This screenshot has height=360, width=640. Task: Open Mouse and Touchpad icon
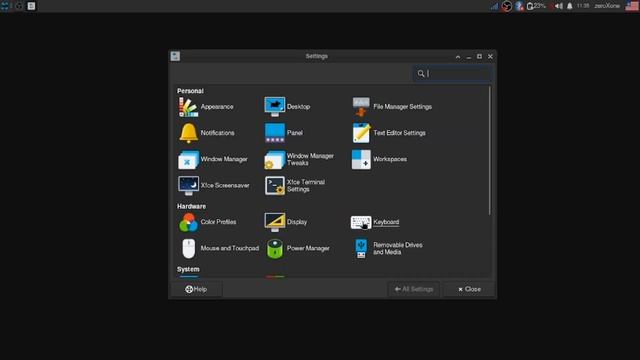click(188, 249)
